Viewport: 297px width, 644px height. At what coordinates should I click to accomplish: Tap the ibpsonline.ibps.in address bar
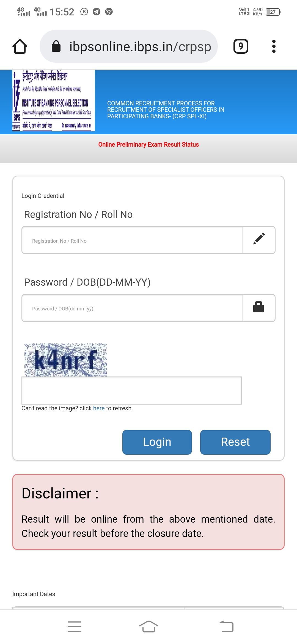point(129,46)
